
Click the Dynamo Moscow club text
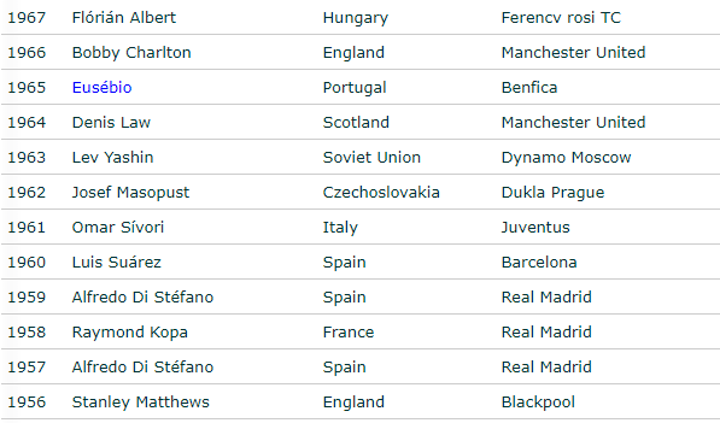coord(566,158)
